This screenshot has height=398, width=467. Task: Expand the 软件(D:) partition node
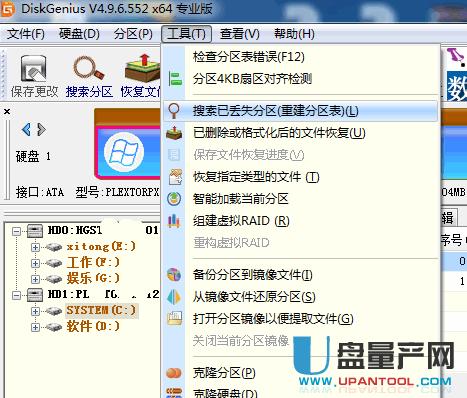click(x=35, y=327)
